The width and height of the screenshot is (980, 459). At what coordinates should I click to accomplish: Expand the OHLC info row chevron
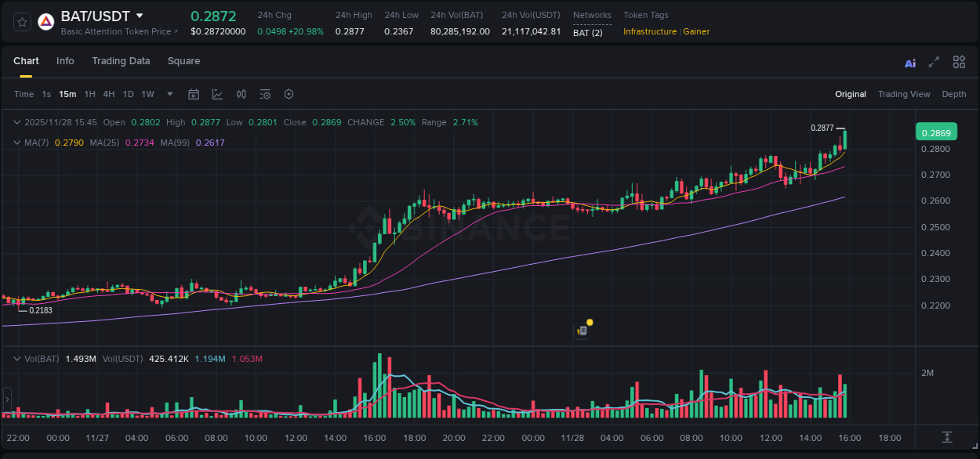(x=16, y=122)
